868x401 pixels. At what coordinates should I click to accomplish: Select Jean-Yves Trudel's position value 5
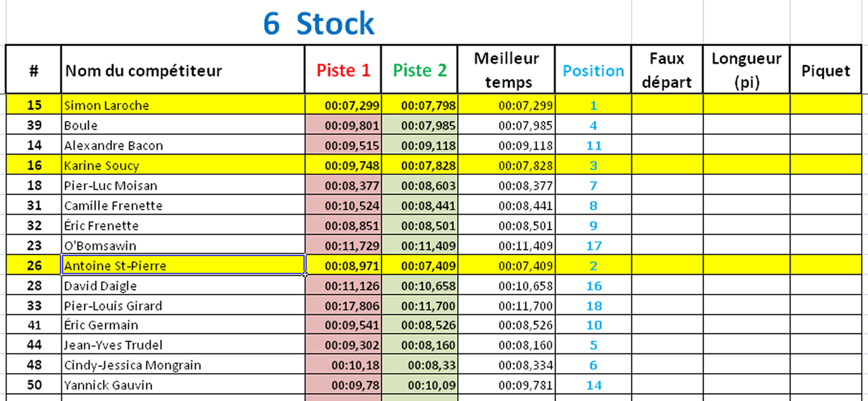point(593,345)
